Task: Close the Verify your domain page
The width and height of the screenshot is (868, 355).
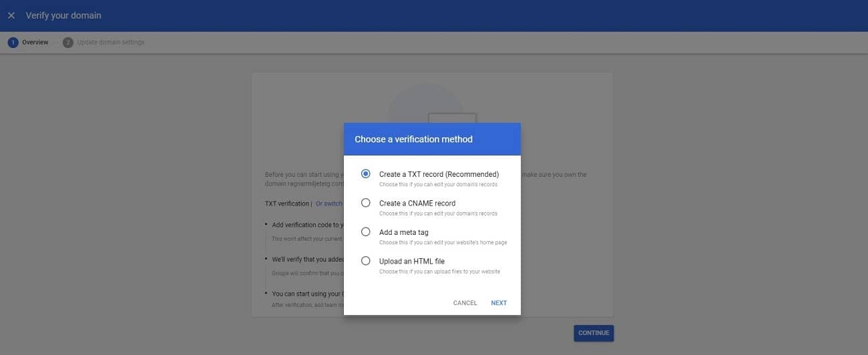Action: click(11, 15)
